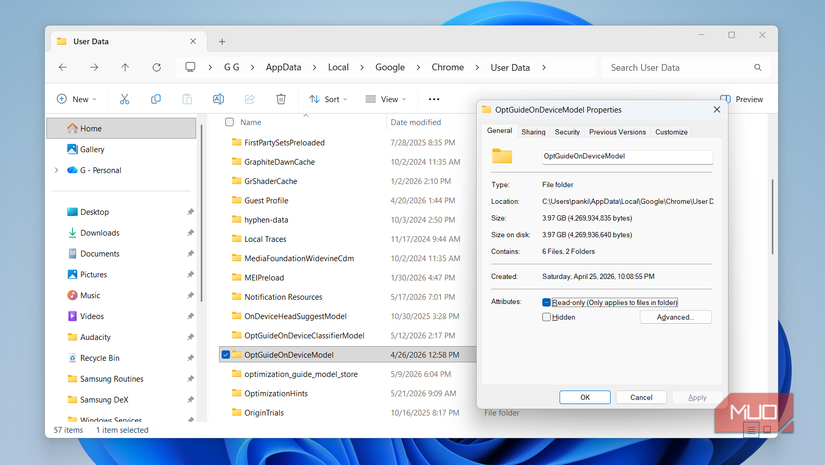This screenshot has width=825, height=465.
Task: Toggle the Read-only attribute checkbox
Action: [x=546, y=302]
